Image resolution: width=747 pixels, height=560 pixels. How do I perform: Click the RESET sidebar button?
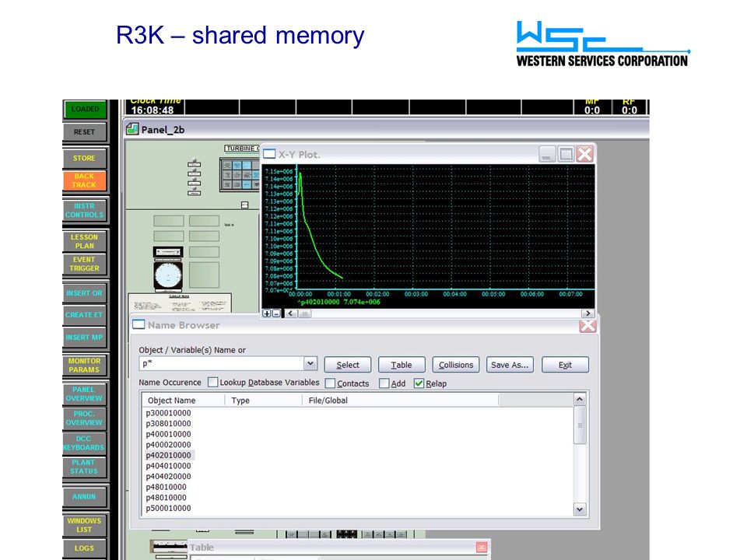point(84,132)
